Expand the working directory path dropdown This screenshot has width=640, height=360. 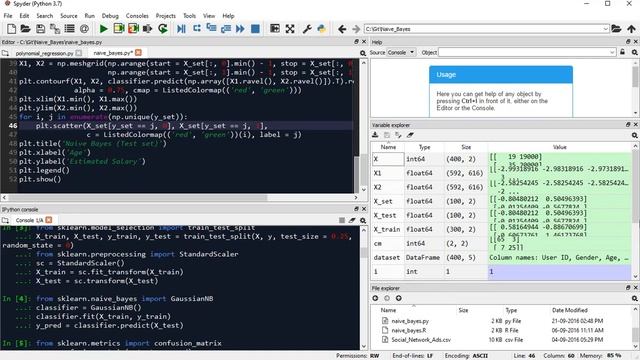[605, 29]
